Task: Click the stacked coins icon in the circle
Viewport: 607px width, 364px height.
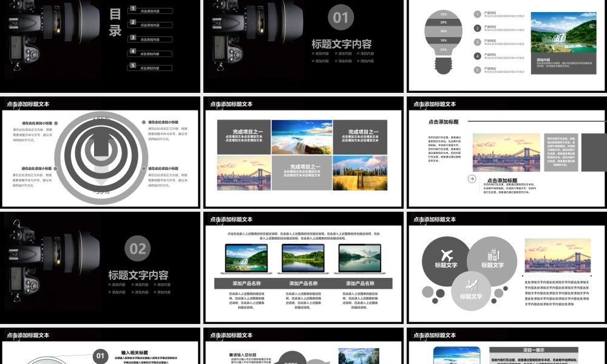Action: (493, 254)
